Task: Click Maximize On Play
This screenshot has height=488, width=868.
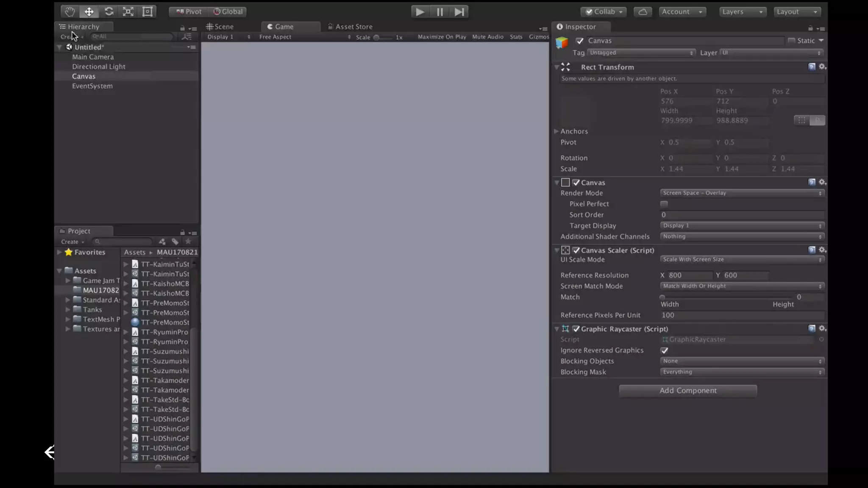Action: pos(442,37)
